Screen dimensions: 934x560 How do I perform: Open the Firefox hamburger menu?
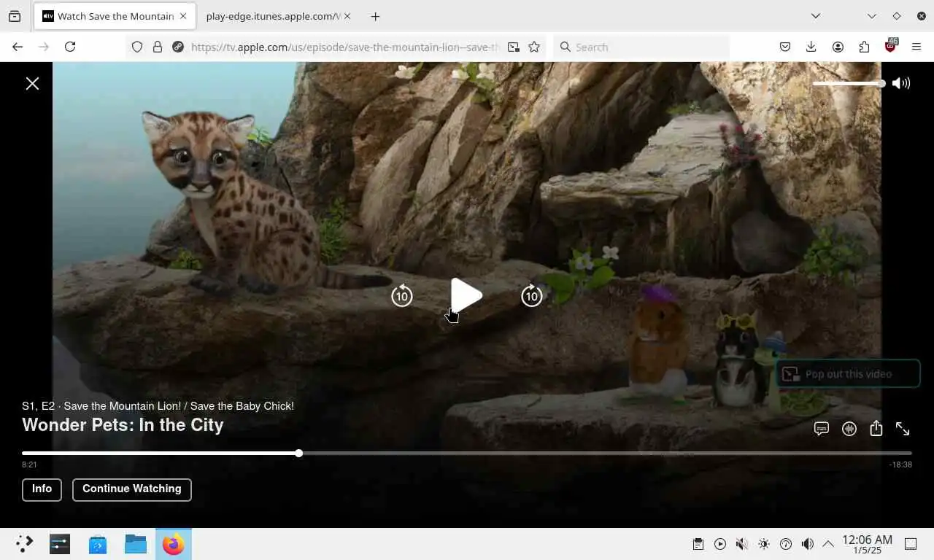[916, 47]
